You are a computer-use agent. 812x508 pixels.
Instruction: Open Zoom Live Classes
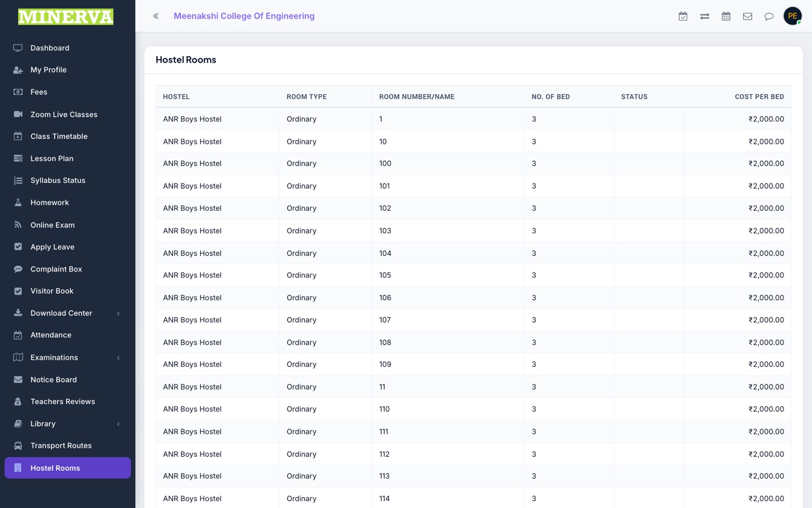click(x=67, y=114)
